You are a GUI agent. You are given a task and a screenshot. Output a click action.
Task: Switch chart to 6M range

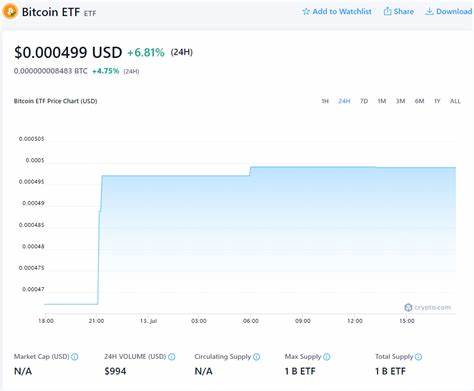pyautogui.click(x=419, y=101)
